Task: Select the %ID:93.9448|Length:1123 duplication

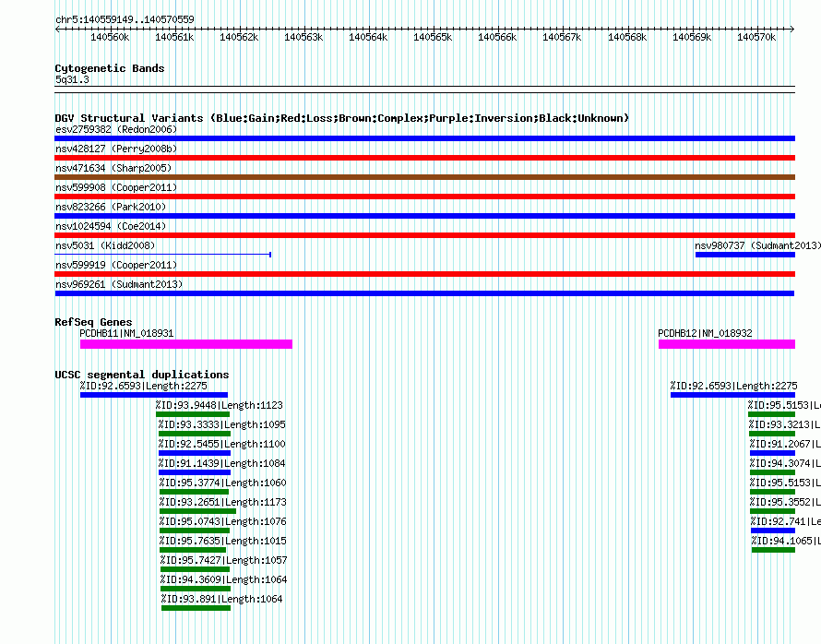Action: (193, 414)
